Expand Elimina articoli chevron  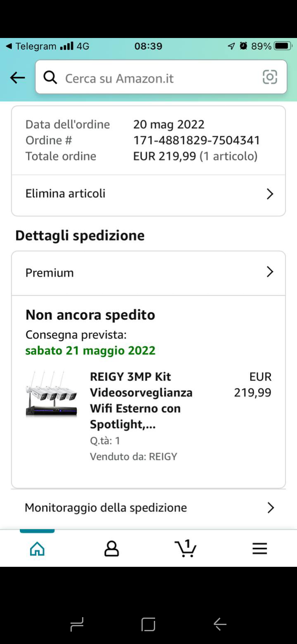pyautogui.click(x=270, y=194)
